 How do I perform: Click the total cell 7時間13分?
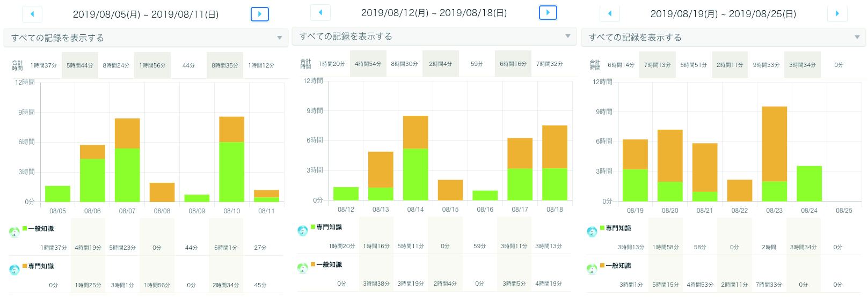click(658, 65)
